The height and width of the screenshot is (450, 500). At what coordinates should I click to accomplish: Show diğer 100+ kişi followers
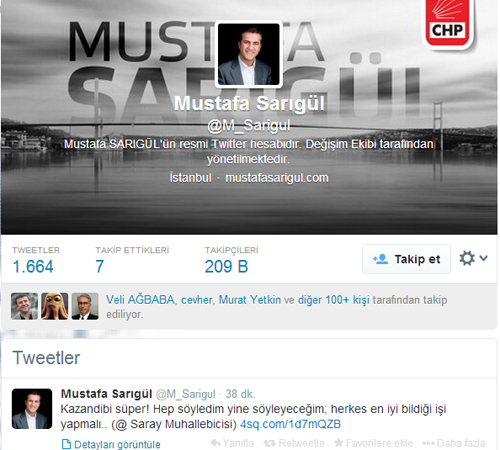click(334, 300)
